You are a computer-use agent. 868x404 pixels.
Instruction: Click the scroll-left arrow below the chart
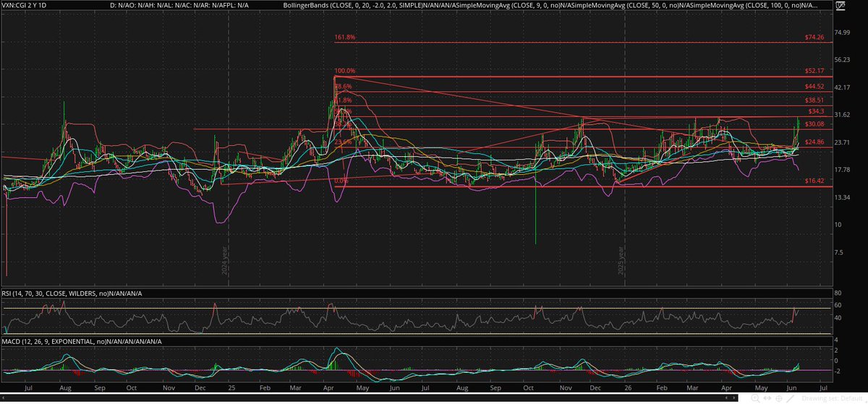[727, 397]
